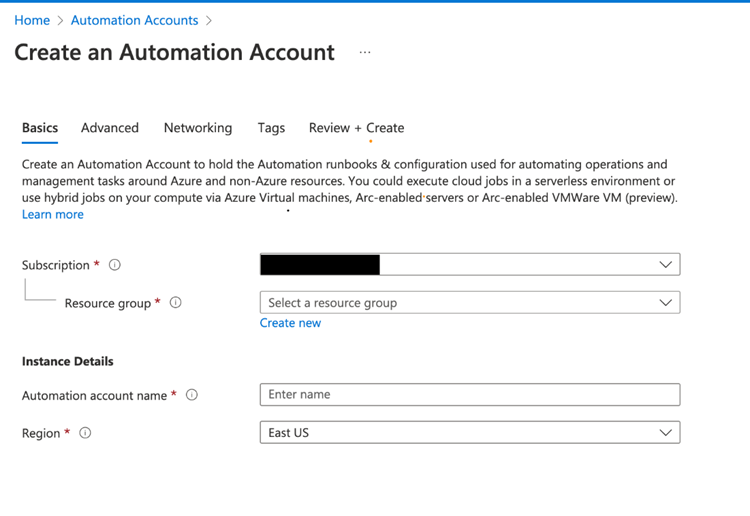Show info tooltip for Automation account name

(x=192, y=395)
